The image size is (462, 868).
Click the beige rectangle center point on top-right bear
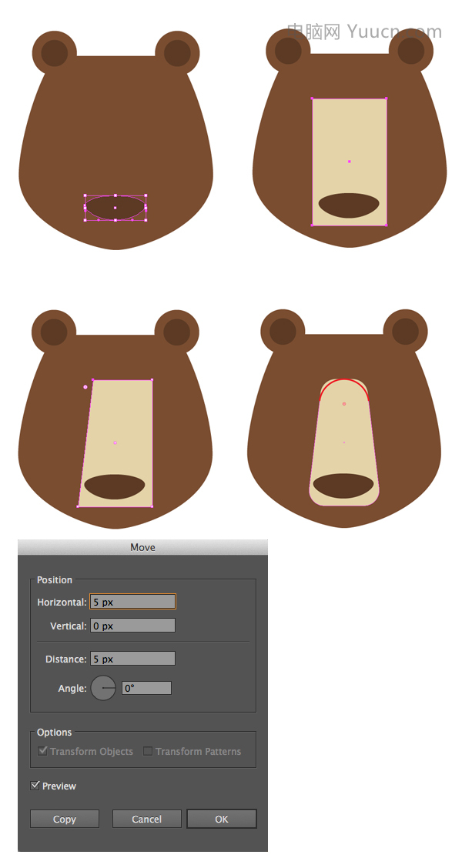349,162
